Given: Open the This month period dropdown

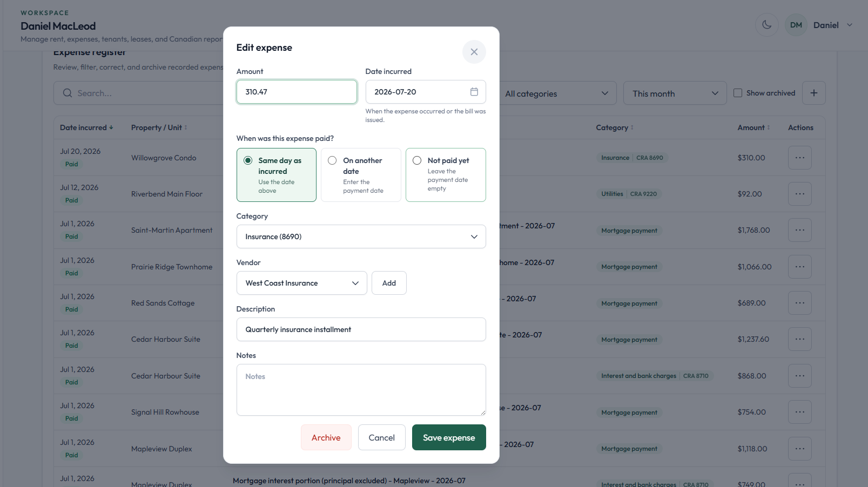Looking at the screenshot, I should (675, 93).
